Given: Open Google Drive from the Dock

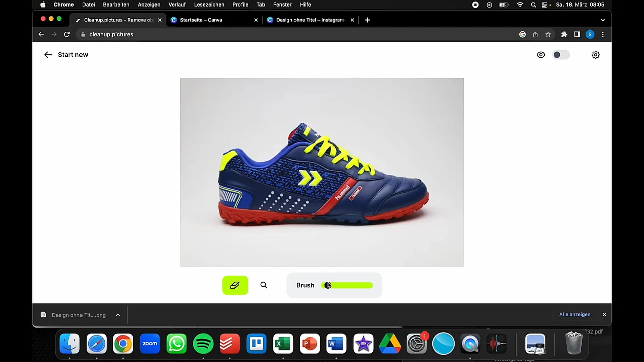Looking at the screenshot, I should (390, 344).
